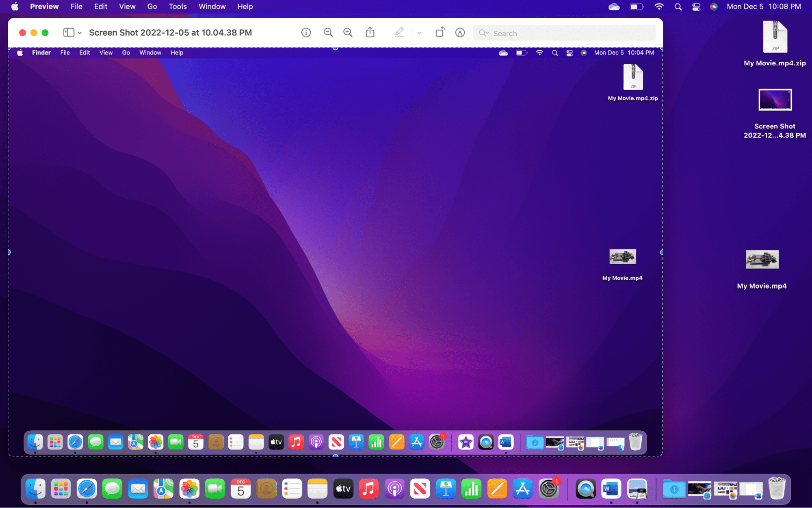Open Wi-Fi status in the top menu bar
The image size is (812, 508).
[x=659, y=7]
